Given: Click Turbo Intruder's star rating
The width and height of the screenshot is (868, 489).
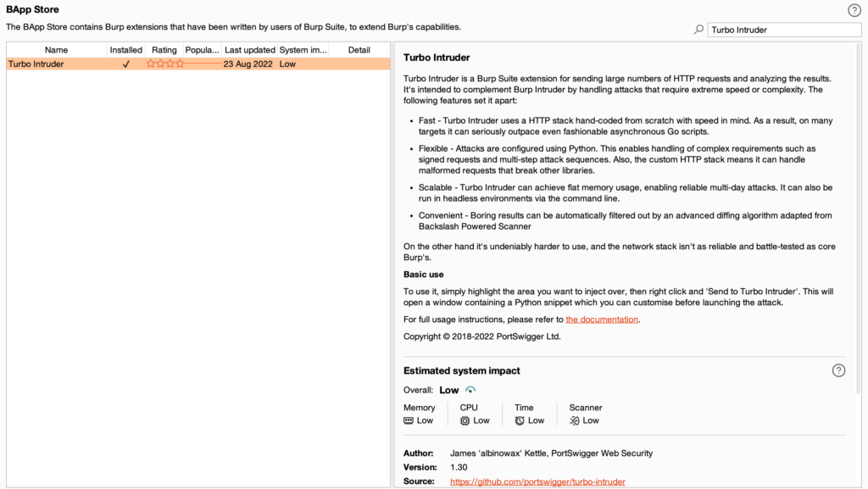Looking at the screenshot, I should [165, 64].
